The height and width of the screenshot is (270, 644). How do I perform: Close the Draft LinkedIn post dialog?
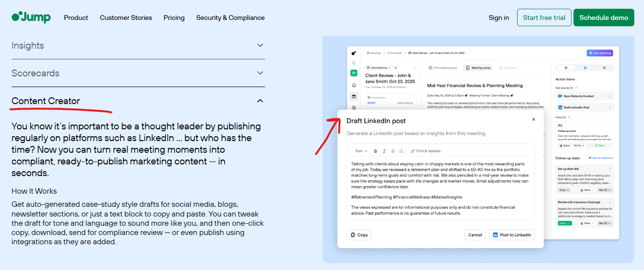pyautogui.click(x=533, y=119)
